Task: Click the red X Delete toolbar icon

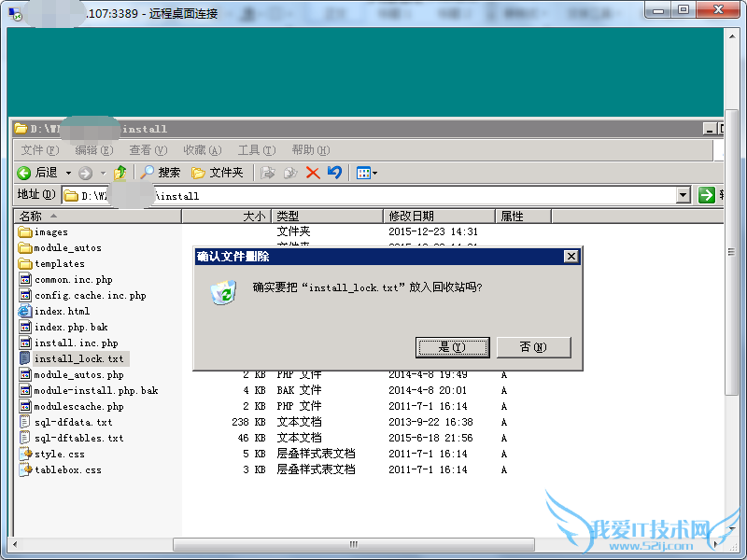Action: point(313,172)
